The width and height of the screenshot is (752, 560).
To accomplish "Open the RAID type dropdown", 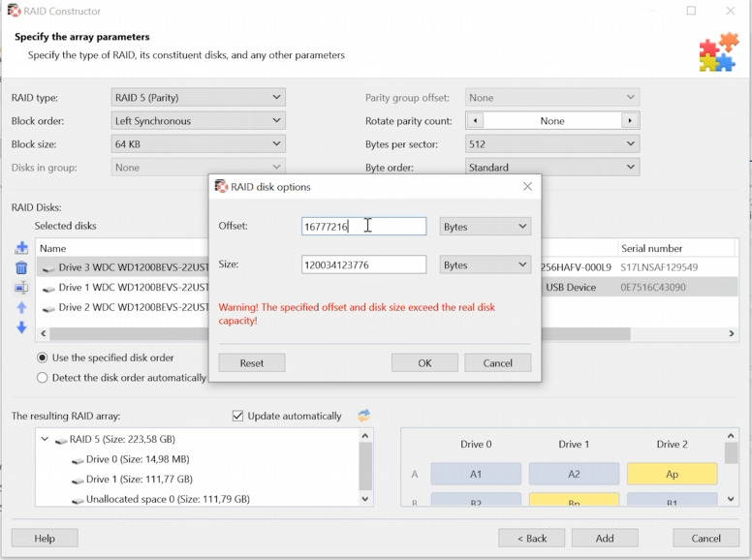I will point(198,97).
